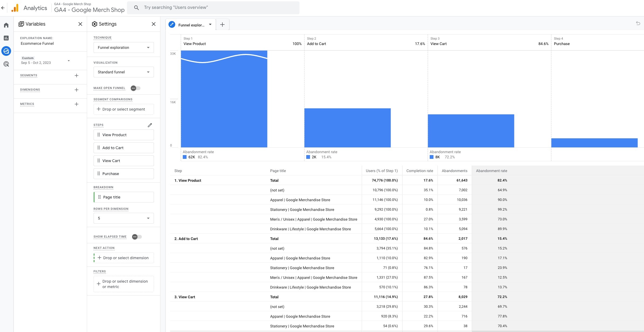Open the Funnel exploration tab menu arrow
Screen dimensions: 644x332
pyautogui.click(x=210, y=25)
